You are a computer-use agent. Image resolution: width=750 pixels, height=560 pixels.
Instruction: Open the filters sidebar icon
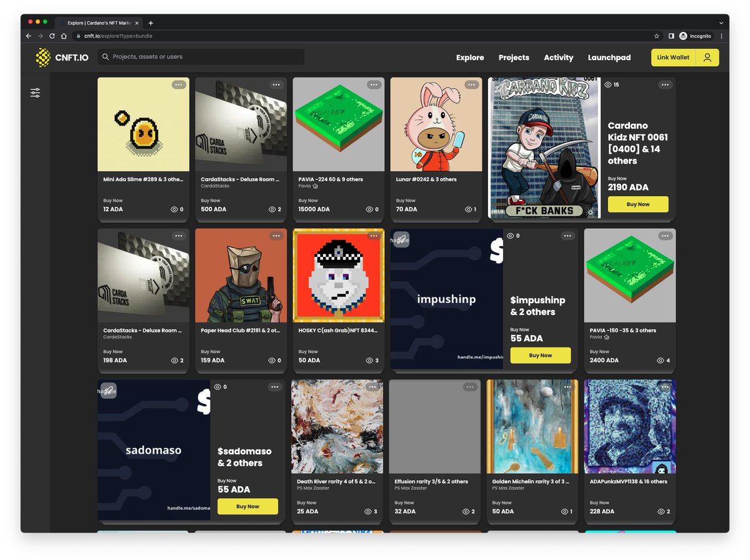pos(35,92)
